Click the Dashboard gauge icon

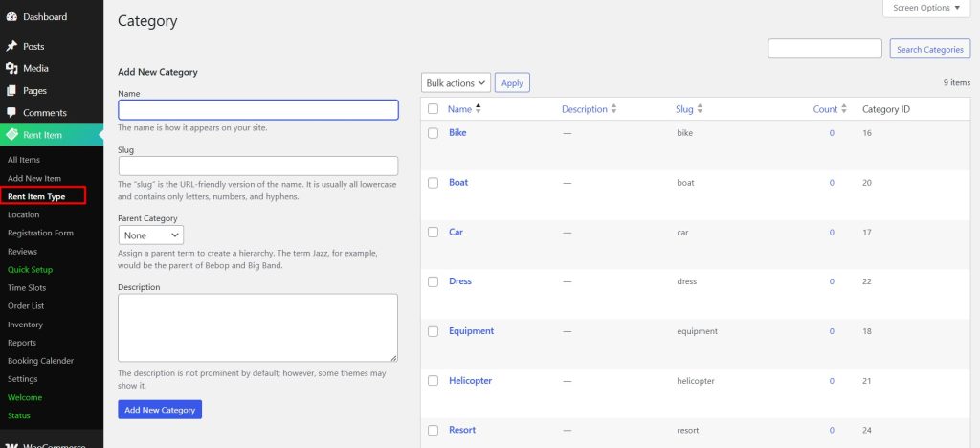(11, 17)
